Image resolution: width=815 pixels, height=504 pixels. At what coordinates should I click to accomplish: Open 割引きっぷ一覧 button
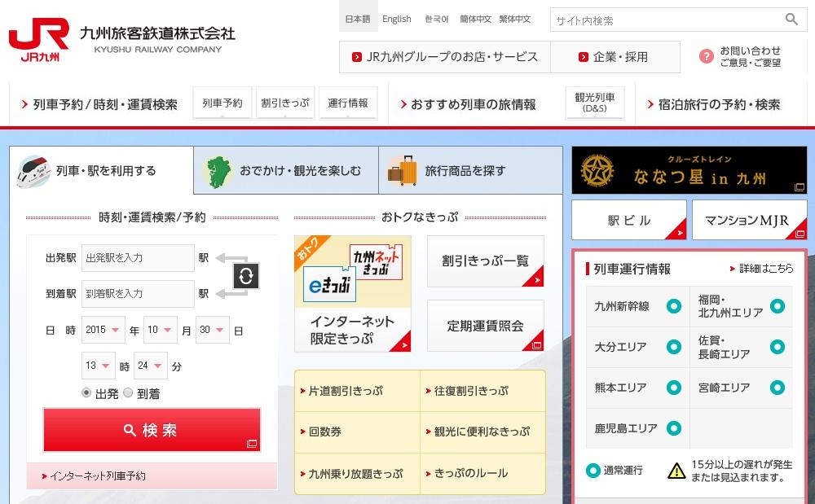(x=486, y=261)
